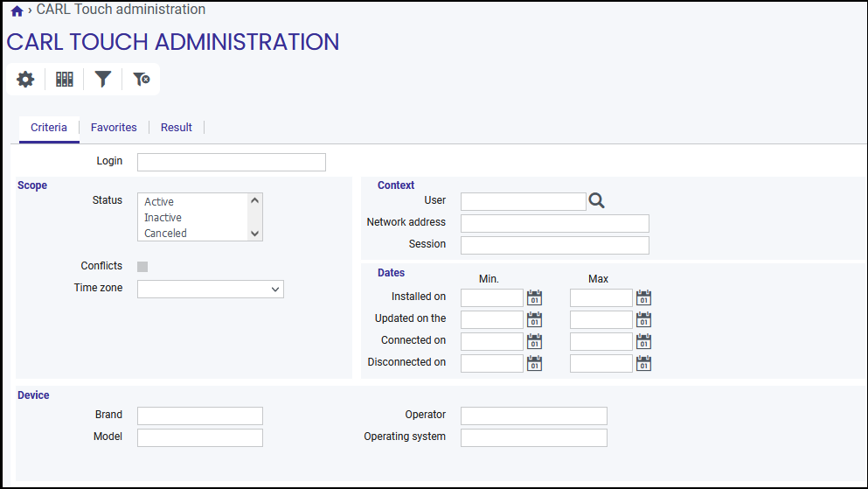Click the home breadcrumb icon
The height and width of the screenshot is (489, 868).
(x=17, y=10)
